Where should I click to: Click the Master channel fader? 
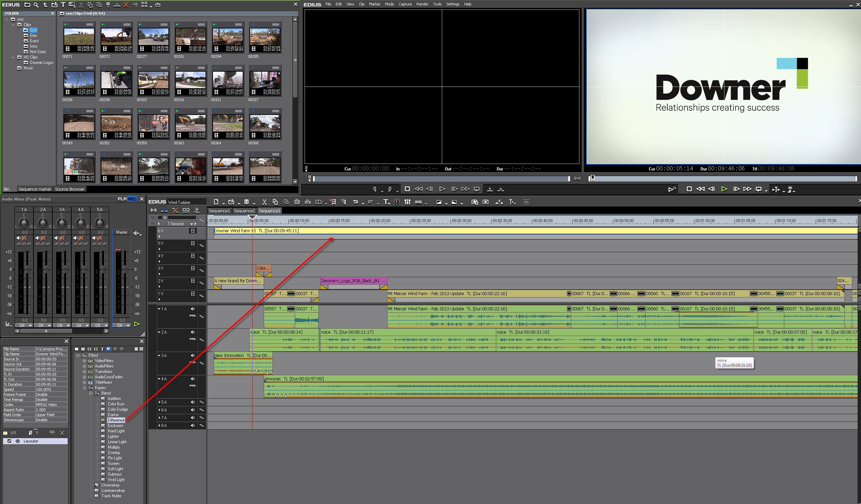pyautogui.click(x=125, y=269)
